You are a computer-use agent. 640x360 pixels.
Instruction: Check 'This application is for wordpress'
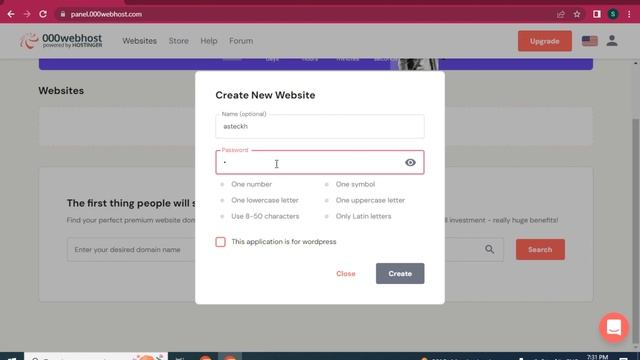pos(220,242)
